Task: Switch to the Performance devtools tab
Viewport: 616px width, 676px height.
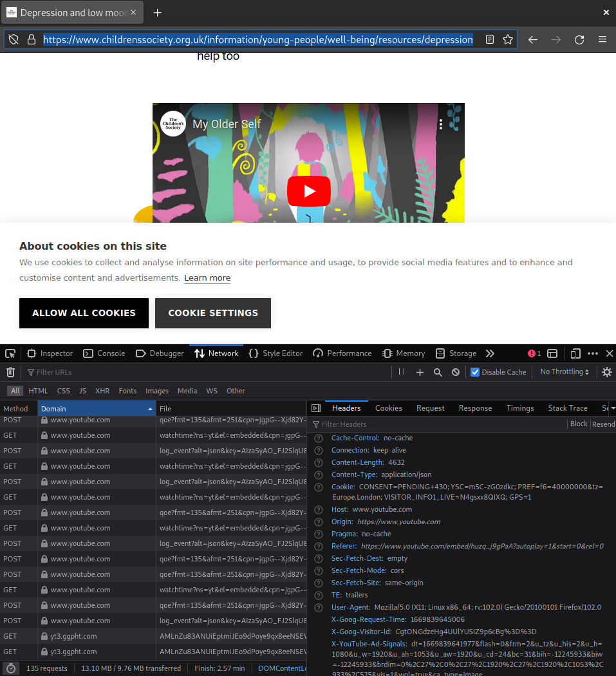Action: [x=342, y=353]
